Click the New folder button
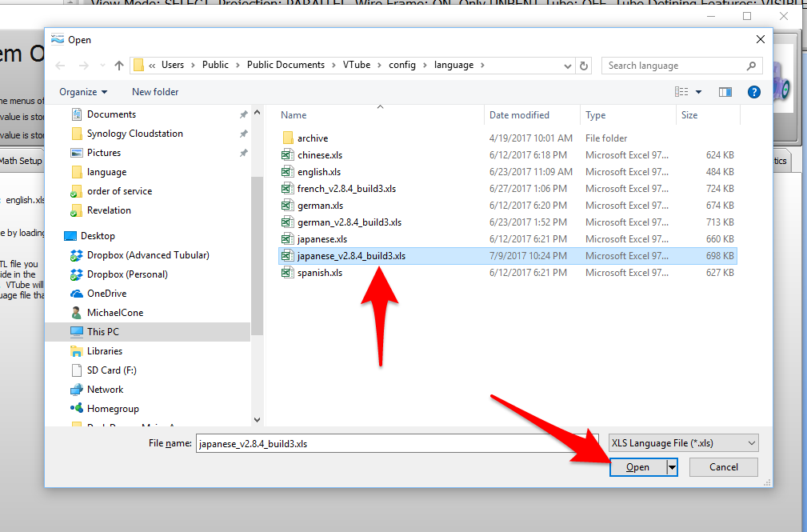Image resolution: width=807 pixels, height=532 pixels. [157, 92]
